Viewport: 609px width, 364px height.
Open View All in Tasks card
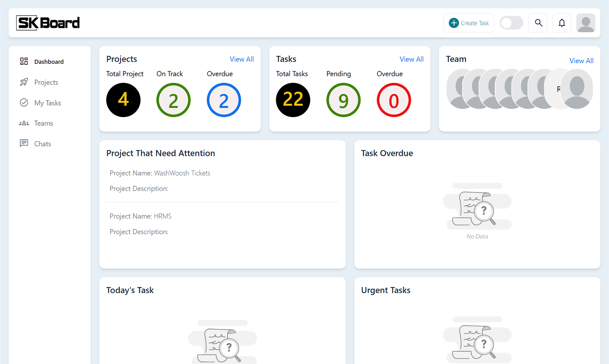(x=411, y=59)
